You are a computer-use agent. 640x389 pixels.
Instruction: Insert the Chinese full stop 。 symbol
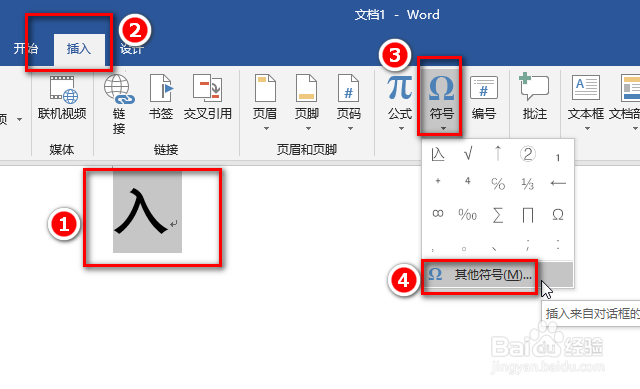point(464,248)
